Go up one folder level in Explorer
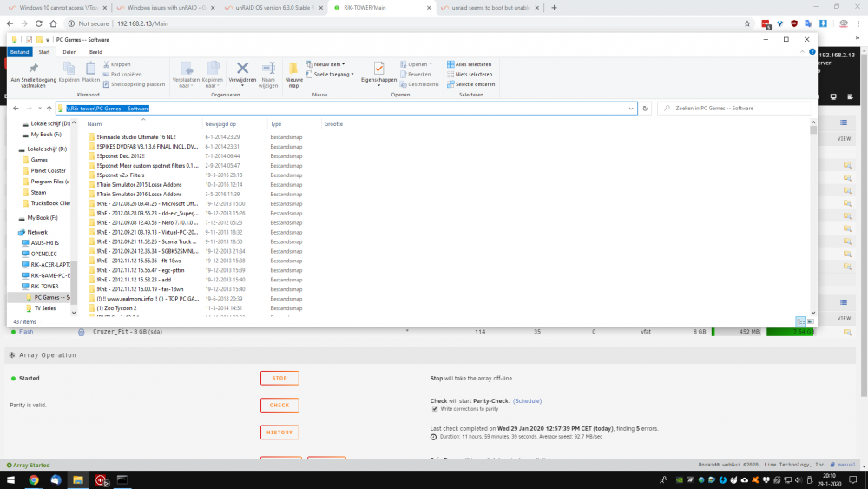Image resolution: width=868 pixels, height=489 pixels. tap(49, 109)
